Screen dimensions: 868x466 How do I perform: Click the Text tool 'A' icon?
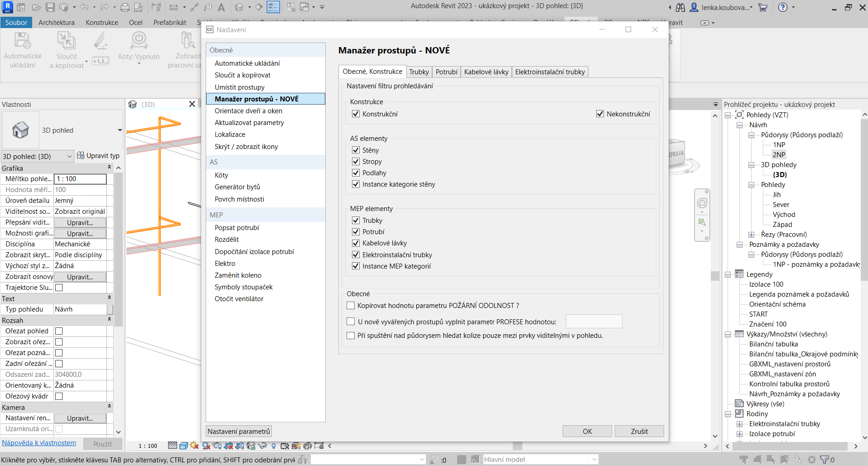point(221,7)
